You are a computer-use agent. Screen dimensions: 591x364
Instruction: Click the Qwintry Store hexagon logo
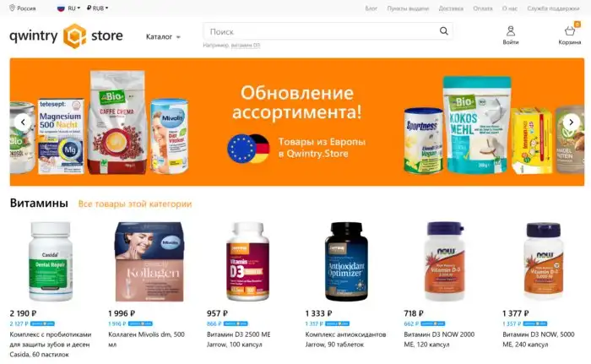74,36
